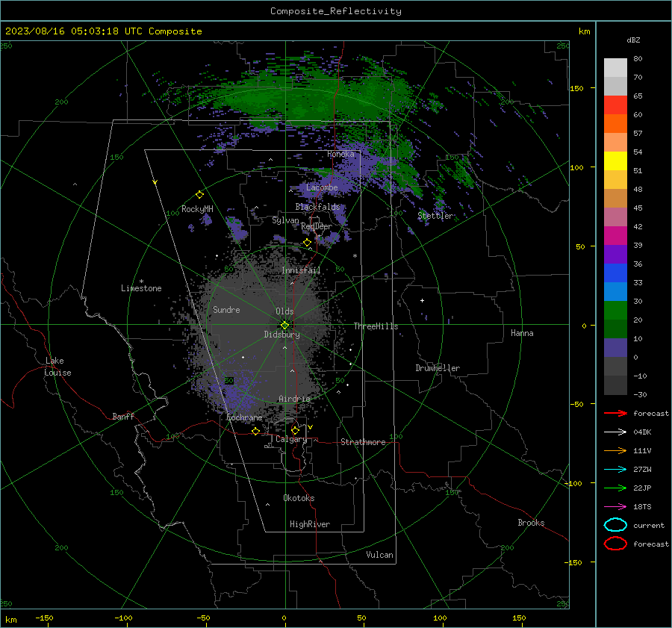Image resolution: width=672 pixels, height=628 pixels.
Task: Click the Blackfalds city label
Action: (x=317, y=207)
